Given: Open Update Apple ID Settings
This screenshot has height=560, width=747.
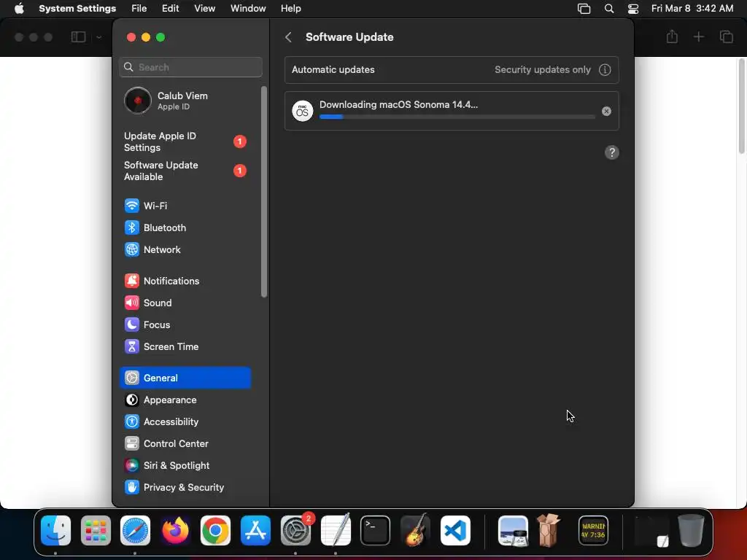Looking at the screenshot, I should click(x=185, y=142).
